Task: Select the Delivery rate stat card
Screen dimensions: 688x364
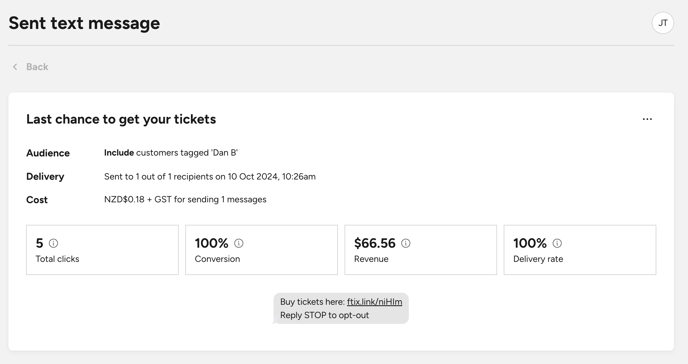Action: coord(580,250)
